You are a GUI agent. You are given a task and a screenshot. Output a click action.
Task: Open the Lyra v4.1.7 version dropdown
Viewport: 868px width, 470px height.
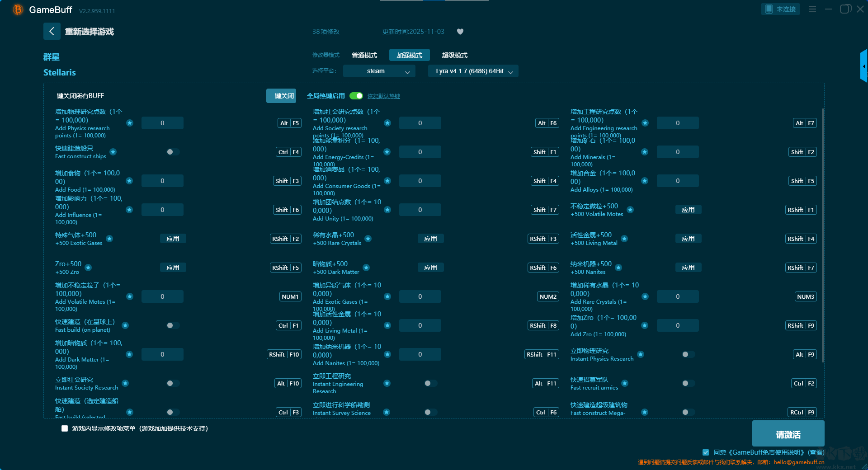[x=473, y=71]
